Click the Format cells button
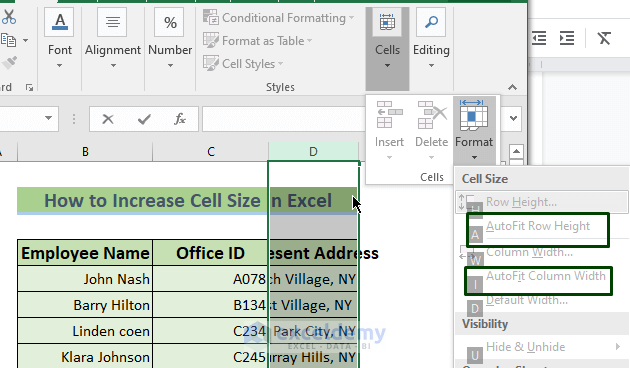This screenshot has width=630, height=368. click(474, 130)
